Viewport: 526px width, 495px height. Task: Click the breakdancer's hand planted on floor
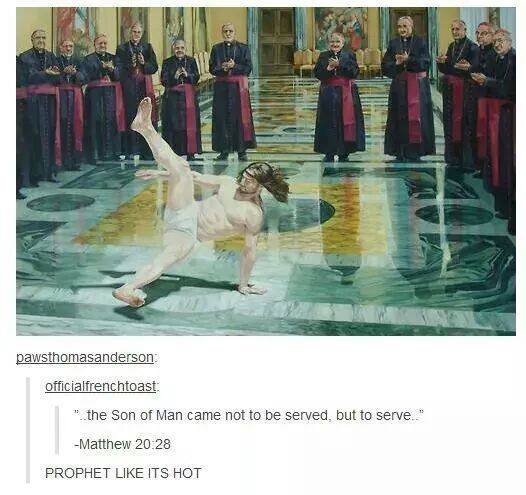pos(252,289)
